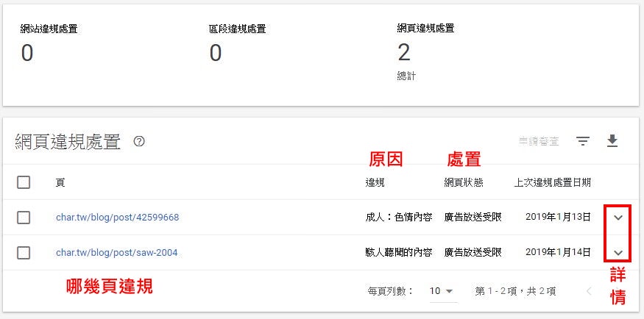This screenshot has width=644, height=319.
Task: Select the 網頁違規處置 summary showing 2
Action: tap(404, 53)
